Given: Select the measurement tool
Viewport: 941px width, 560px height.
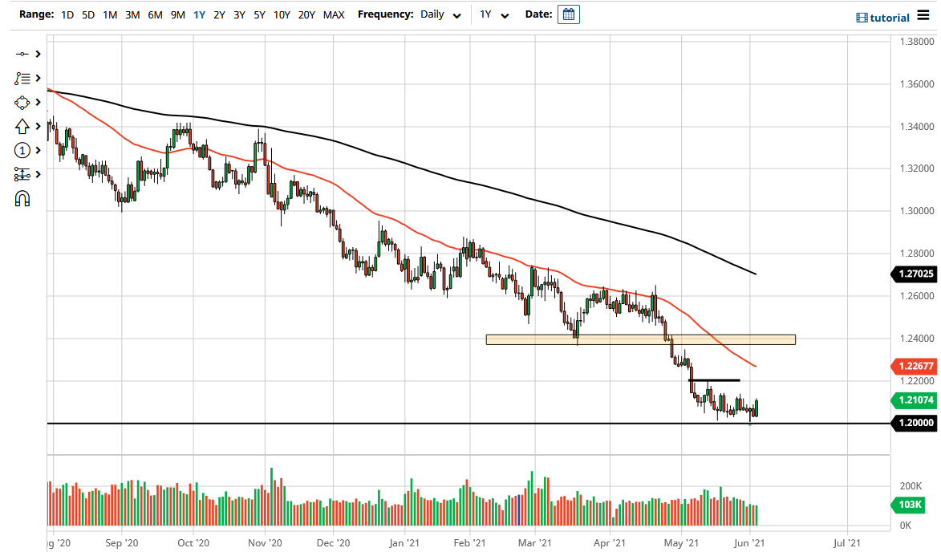Looking at the screenshot, I should tap(21, 174).
